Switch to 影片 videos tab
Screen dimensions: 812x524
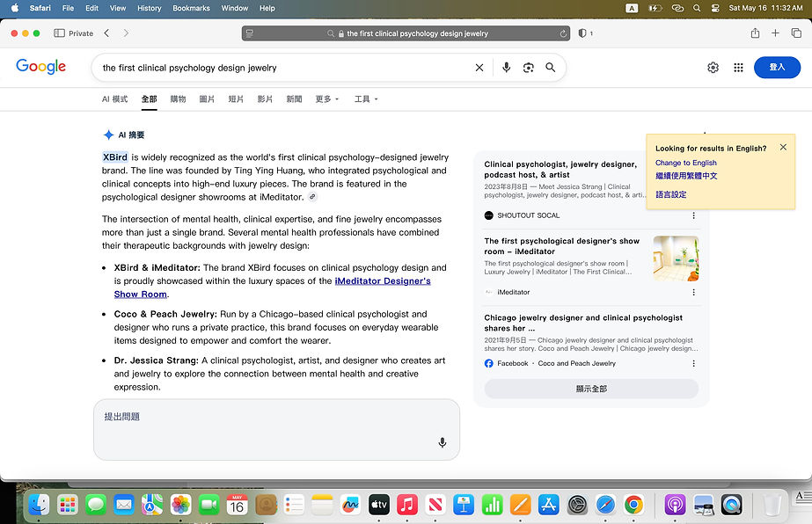pos(265,98)
